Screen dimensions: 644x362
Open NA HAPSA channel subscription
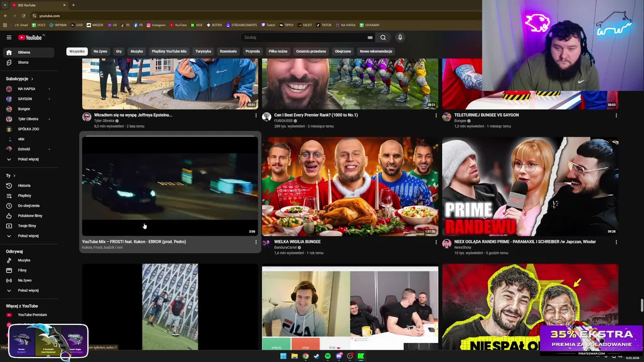(x=29, y=89)
